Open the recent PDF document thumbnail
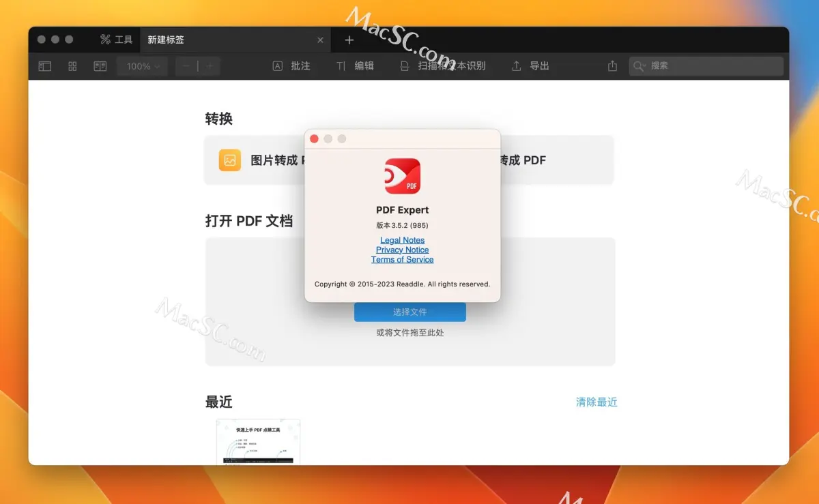 click(258, 442)
